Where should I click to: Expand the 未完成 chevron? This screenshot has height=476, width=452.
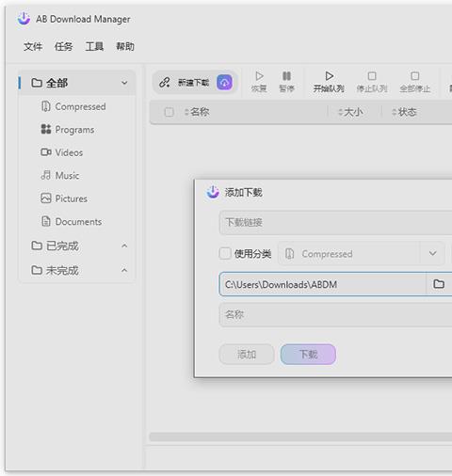point(124,270)
